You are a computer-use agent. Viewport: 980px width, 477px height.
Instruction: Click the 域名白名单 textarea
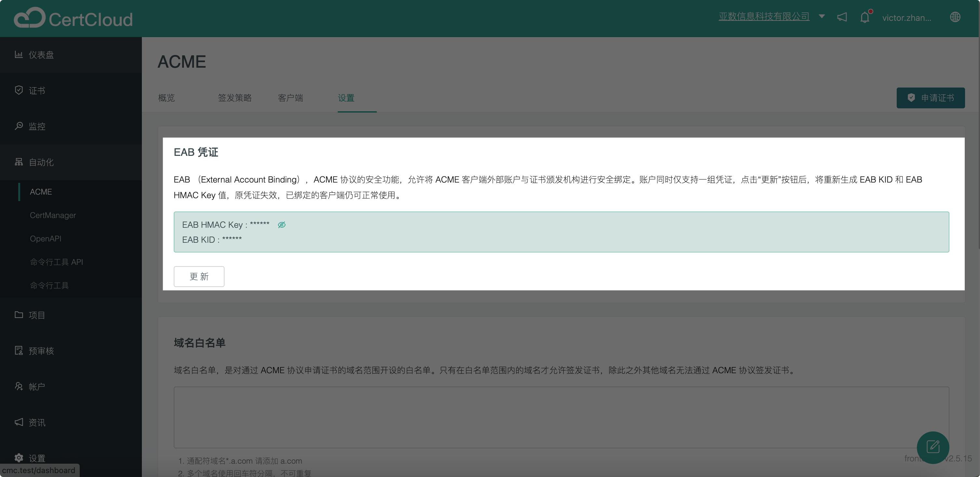pyautogui.click(x=561, y=417)
